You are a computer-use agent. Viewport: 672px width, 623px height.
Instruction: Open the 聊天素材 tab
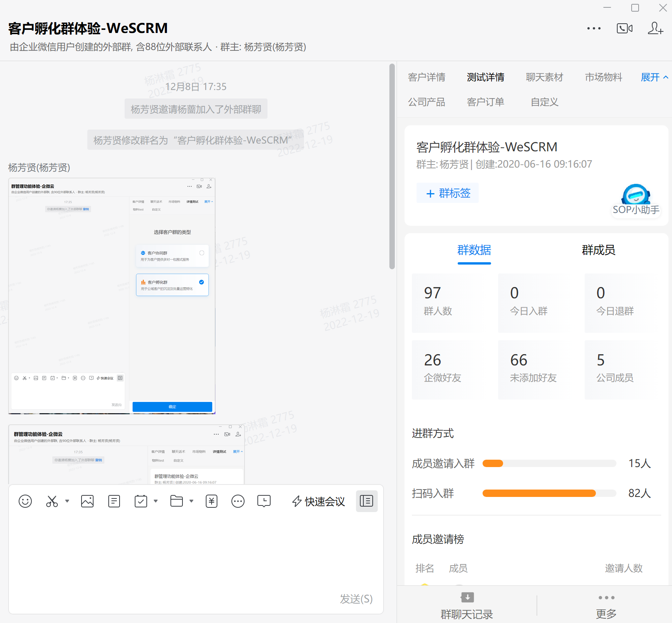coord(544,77)
